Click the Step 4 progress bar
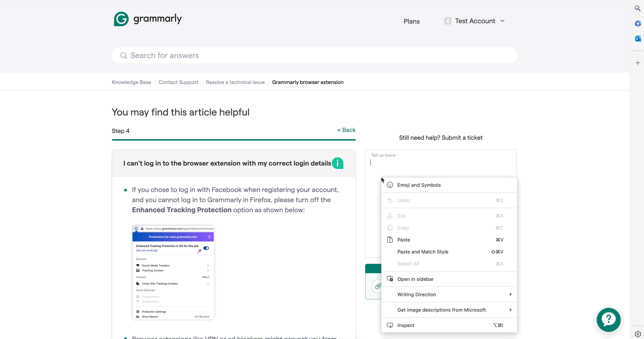644x339 pixels. coord(233,140)
